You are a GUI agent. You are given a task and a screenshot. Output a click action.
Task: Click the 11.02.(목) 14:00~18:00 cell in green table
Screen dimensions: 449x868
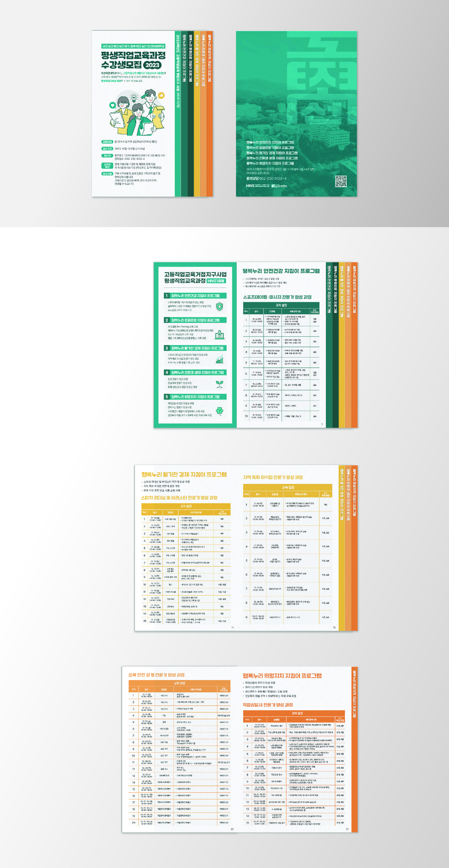[x=256, y=320]
